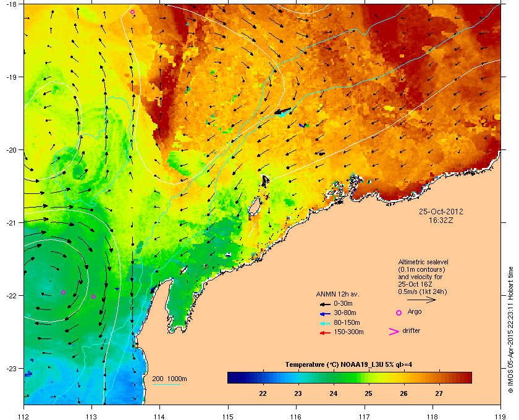The image size is (519, 420).
Task: Click the colorbar tick label 26
Action: pos(403,394)
